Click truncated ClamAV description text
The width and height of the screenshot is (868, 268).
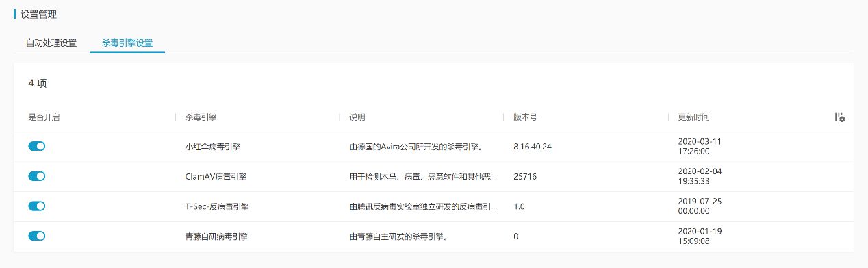(x=423, y=176)
